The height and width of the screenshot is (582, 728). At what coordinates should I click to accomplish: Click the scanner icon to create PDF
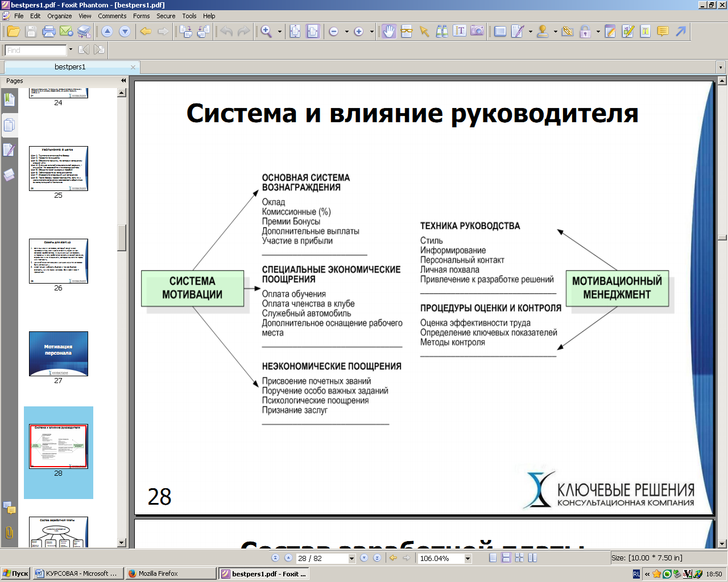(84, 32)
